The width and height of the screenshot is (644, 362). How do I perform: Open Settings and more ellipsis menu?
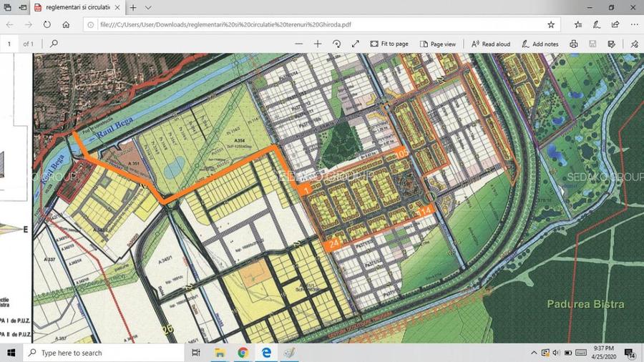(x=633, y=24)
